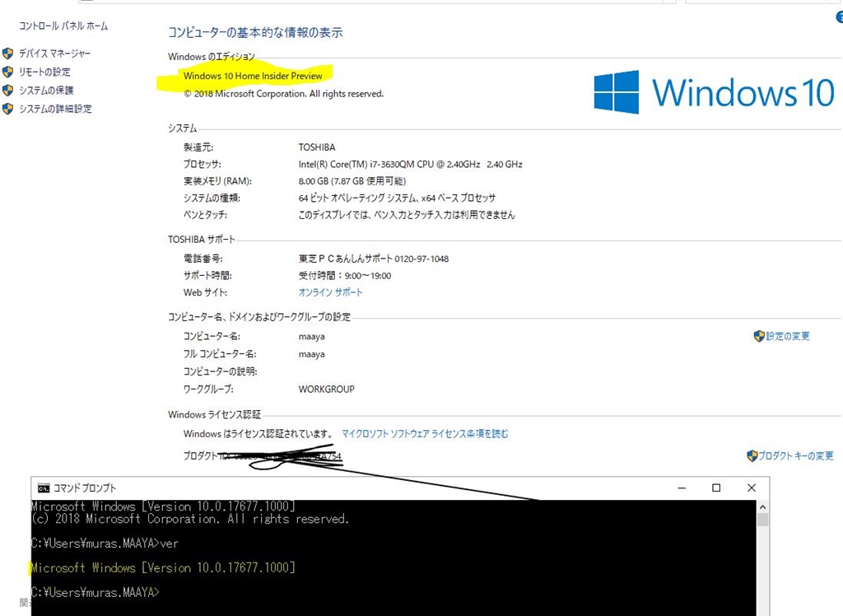Click shield icon beside デバイス マネージャー
This screenshot has width=843, height=616.
point(8,54)
